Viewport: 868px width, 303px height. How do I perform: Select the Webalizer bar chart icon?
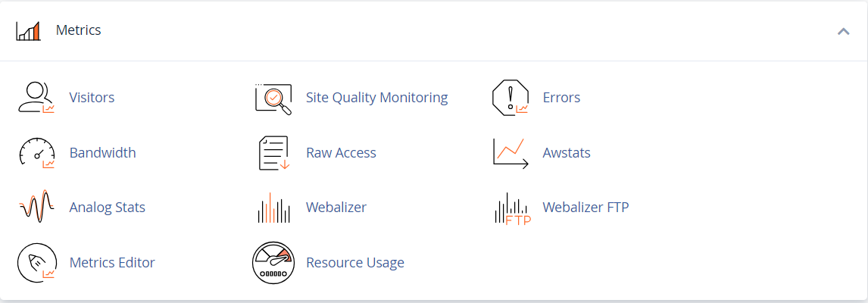point(273,208)
